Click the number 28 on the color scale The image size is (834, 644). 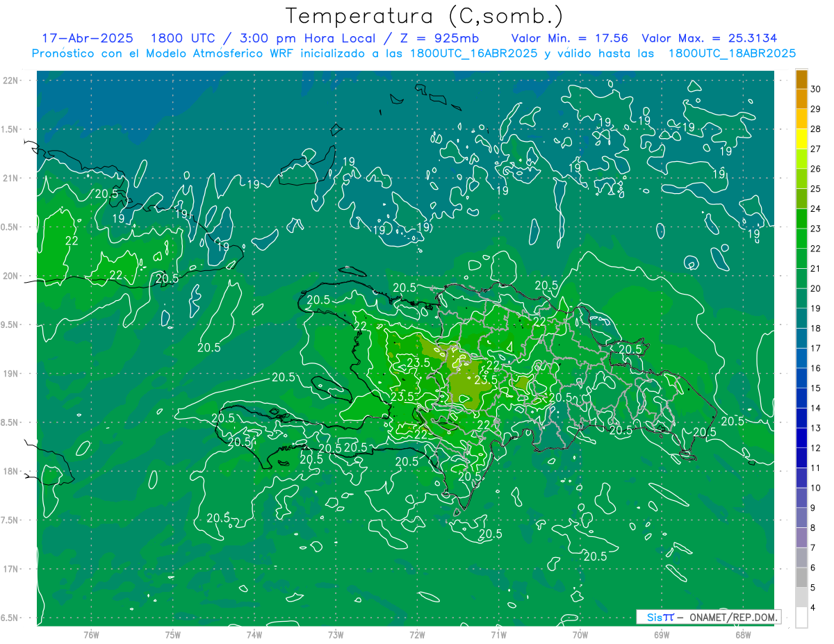pyautogui.click(x=815, y=129)
